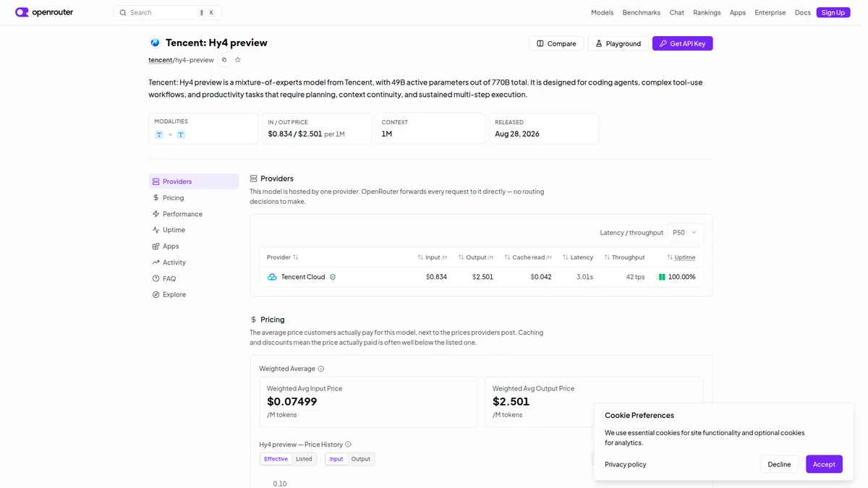Sort the table by Input price

click(x=432, y=257)
